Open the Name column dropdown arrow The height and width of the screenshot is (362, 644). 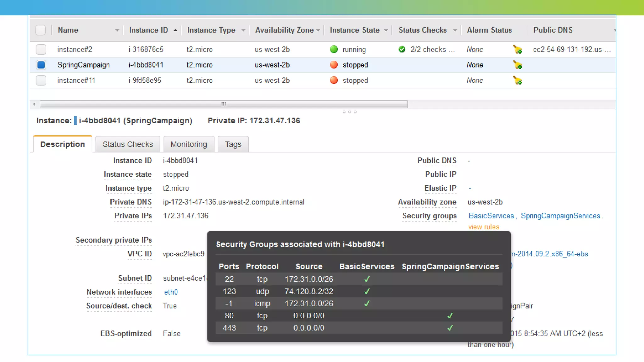point(117,30)
